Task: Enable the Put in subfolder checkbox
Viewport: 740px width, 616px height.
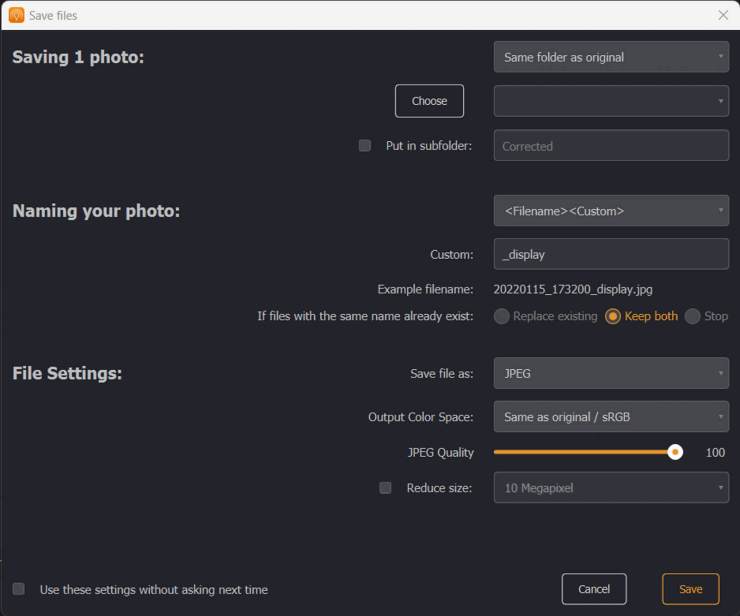Action: coord(364,145)
